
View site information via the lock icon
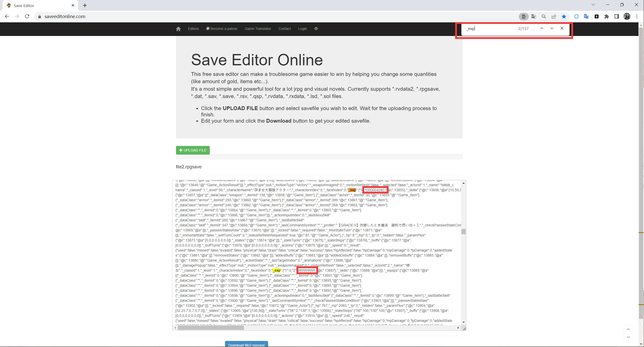click(39, 17)
